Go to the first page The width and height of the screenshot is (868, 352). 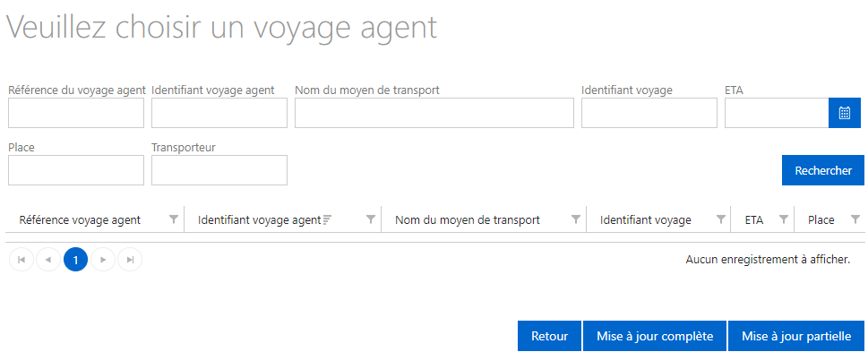pyautogui.click(x=21, y=260)
